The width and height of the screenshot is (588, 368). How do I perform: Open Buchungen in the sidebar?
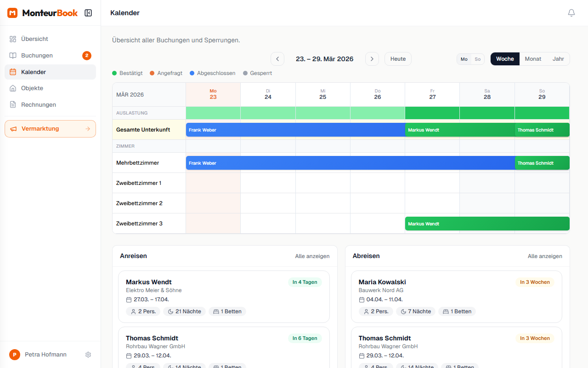pos(37,56)
